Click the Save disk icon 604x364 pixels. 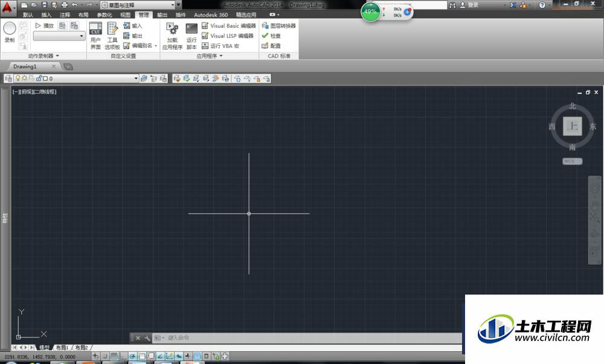pyautogui.click(x=44, y=5)
